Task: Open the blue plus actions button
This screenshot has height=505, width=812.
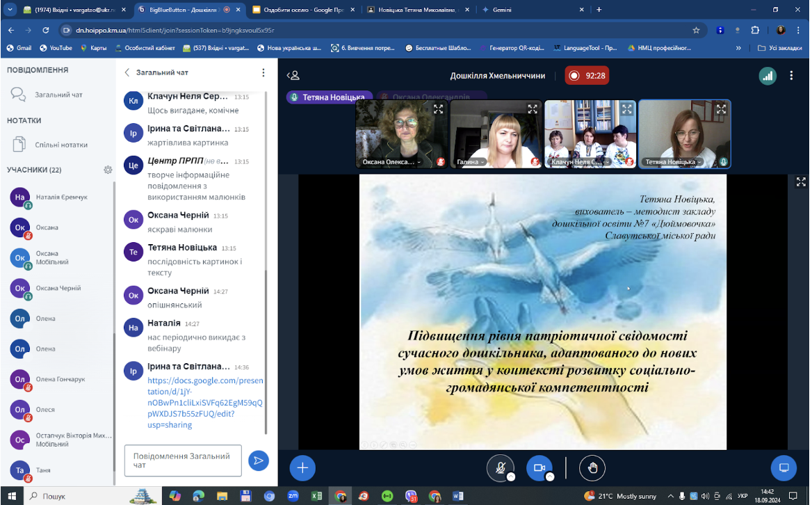Action: coord(302,468)
